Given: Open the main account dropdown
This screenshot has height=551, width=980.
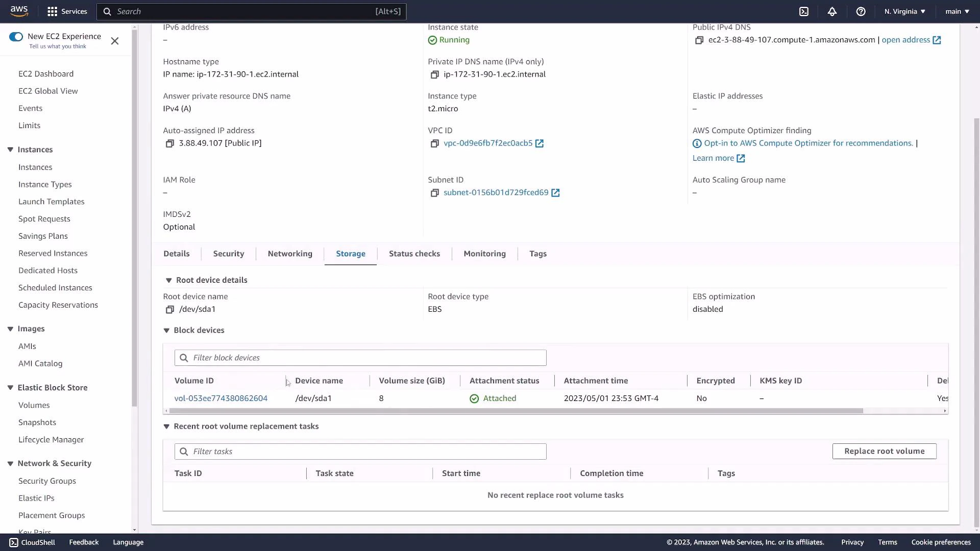Looking at the screenshot, I should click(957, 11).
